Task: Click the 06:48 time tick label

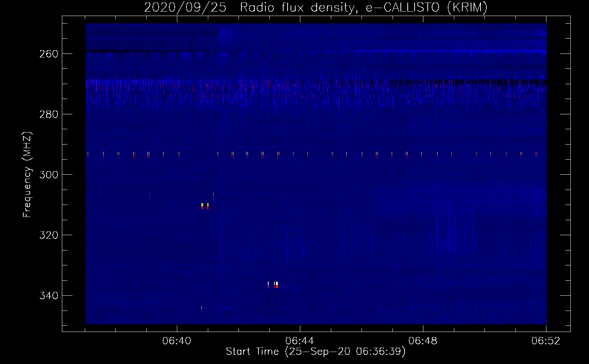Action: (423, 341)
